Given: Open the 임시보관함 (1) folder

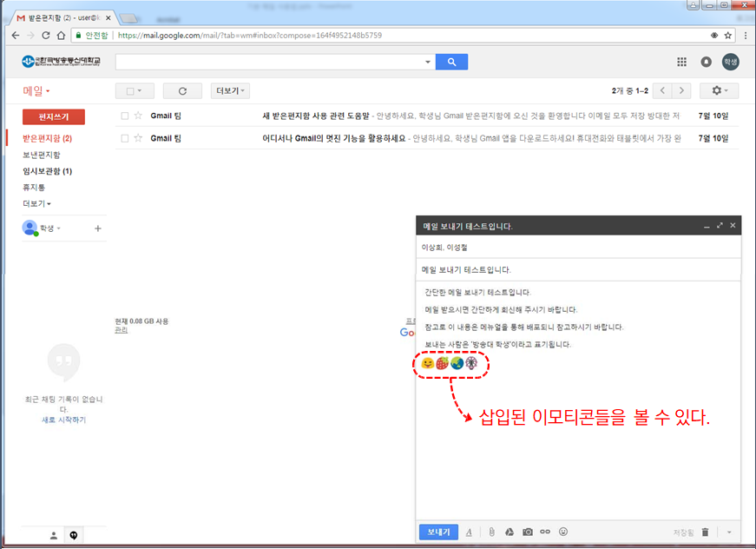Looking at the screenshot, I should click(x=47, y=171).
